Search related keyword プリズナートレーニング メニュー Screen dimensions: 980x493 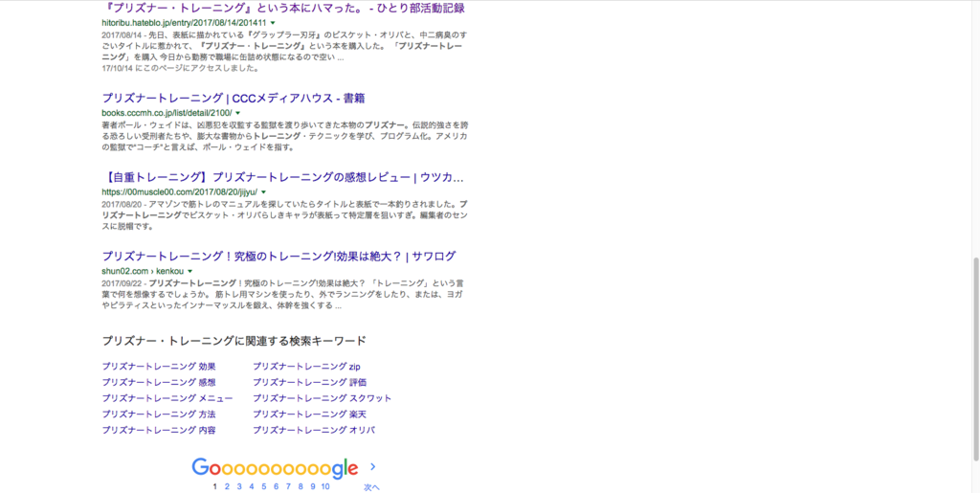tap(167, 398)
